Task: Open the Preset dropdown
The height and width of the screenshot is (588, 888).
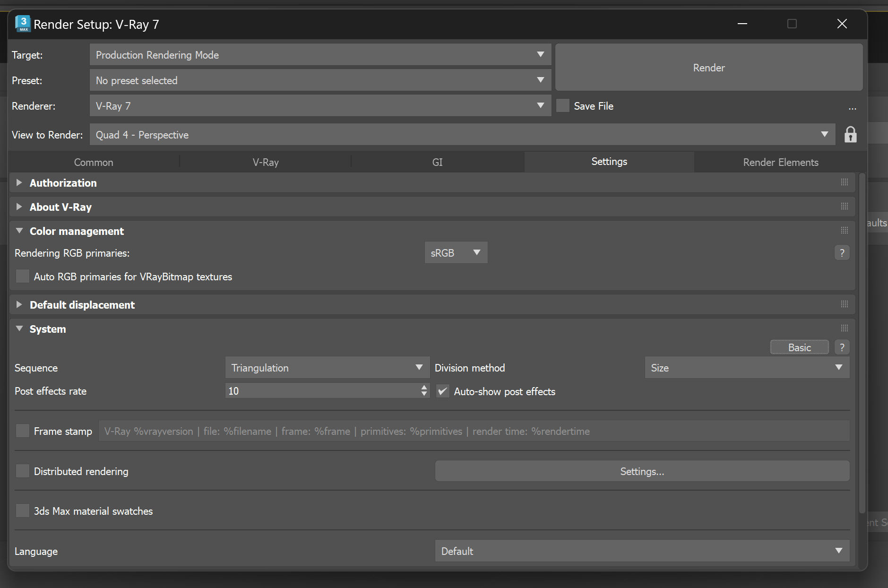Action: point(320,80)
